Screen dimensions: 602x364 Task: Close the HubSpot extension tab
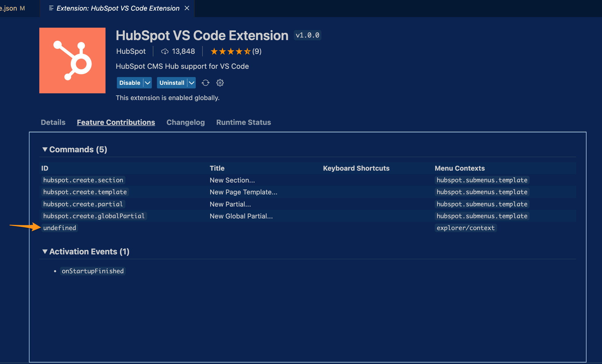coord(187,8)
